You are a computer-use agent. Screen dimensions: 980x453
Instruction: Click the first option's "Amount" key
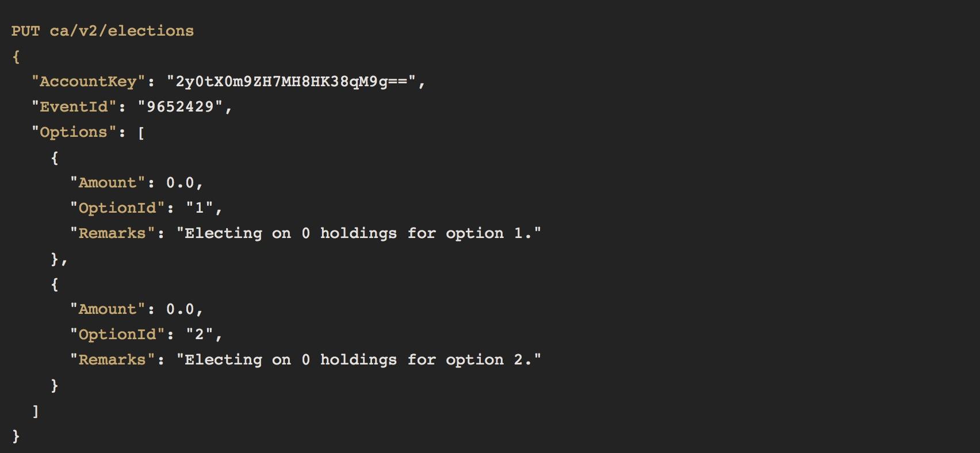tap(108, 183)
